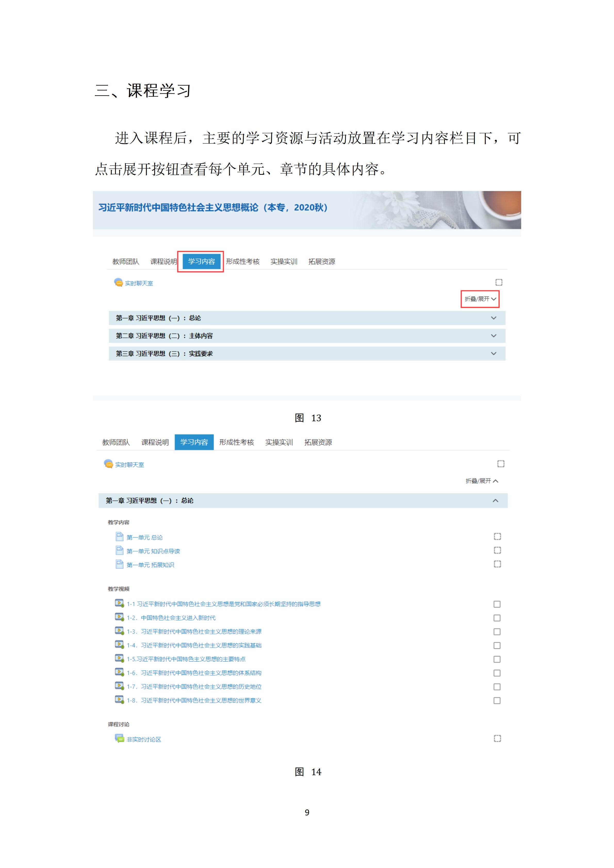Screen dimensions: 614x868
Task: Play video icon for lesson 1-4
Action: (119, 644)
